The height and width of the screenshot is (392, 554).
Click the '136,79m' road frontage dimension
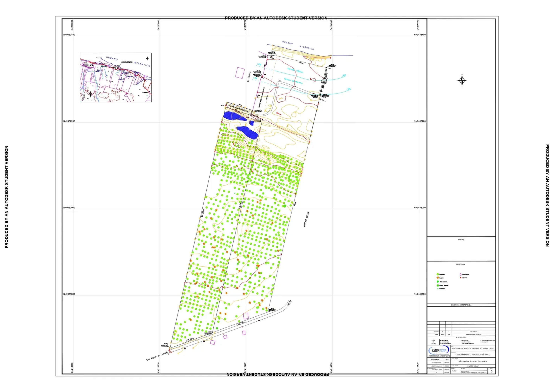tap(240, 323)
